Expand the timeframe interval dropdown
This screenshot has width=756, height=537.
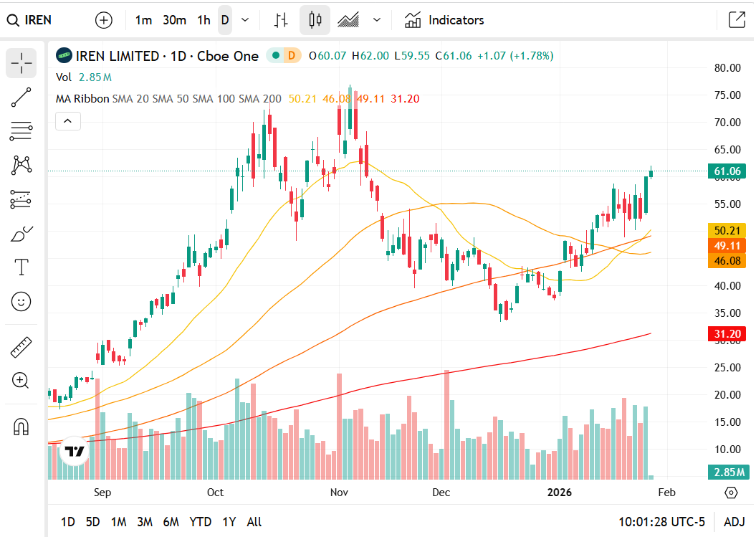point(245,20)
